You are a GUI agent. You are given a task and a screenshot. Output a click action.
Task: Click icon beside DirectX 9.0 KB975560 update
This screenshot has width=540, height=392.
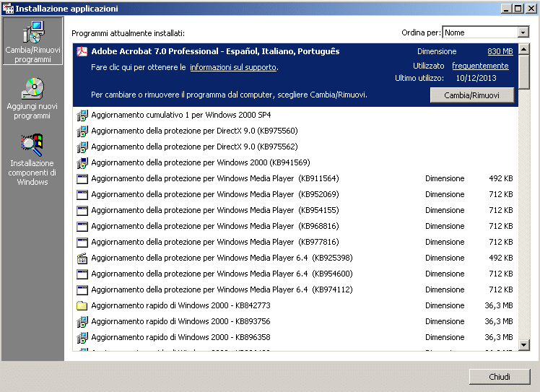tap(82, 131)
